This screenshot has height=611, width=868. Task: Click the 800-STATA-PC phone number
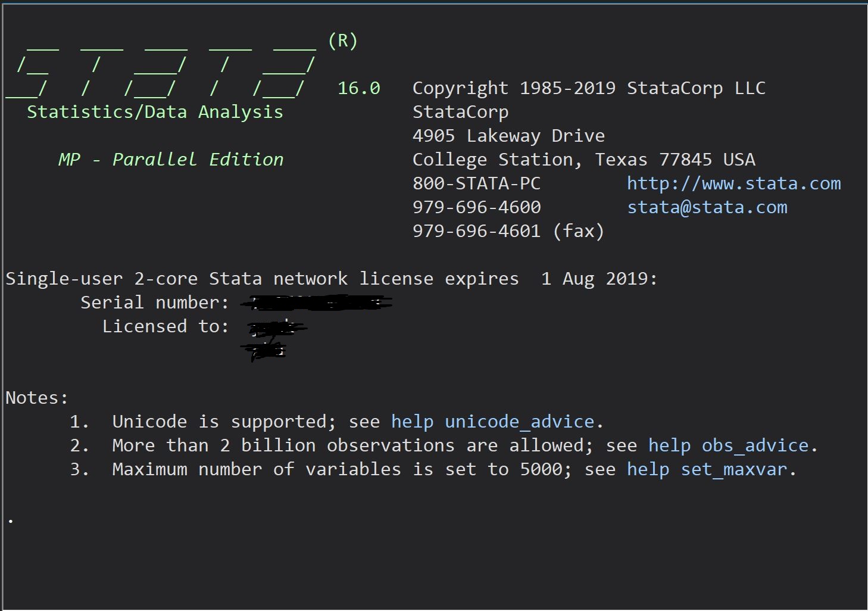476,183
